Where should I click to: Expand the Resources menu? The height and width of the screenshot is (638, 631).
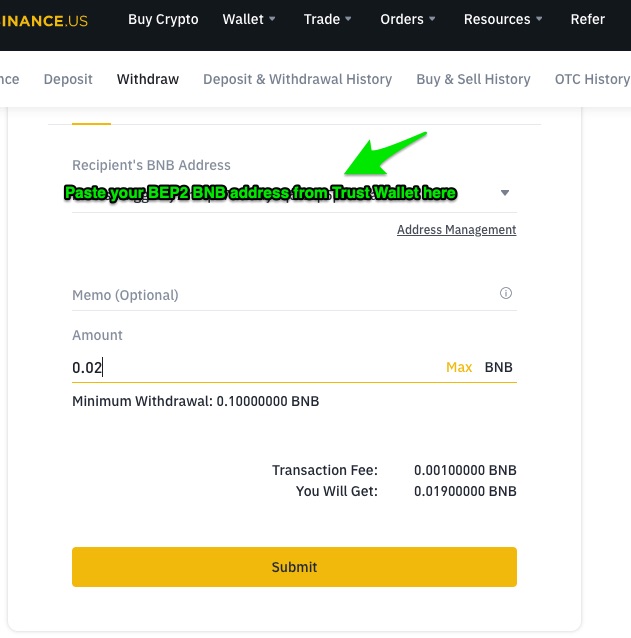[x=503, y=19]
